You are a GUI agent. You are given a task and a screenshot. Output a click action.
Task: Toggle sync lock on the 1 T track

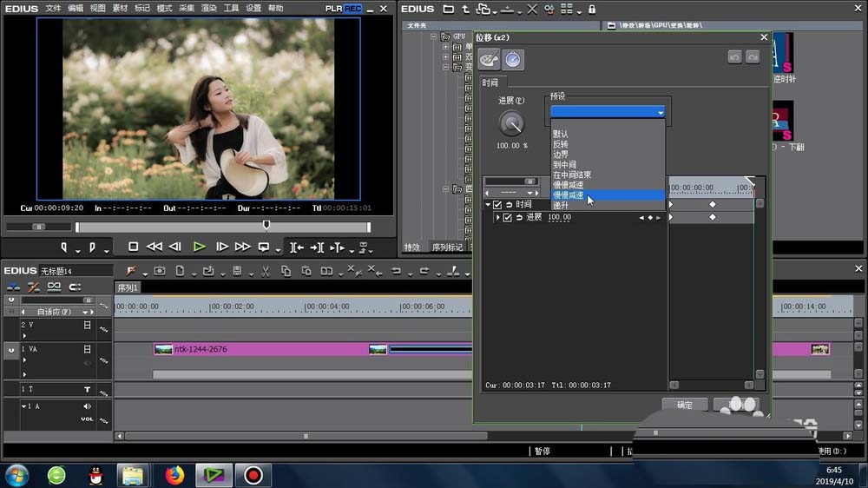[x=103, y=392]
